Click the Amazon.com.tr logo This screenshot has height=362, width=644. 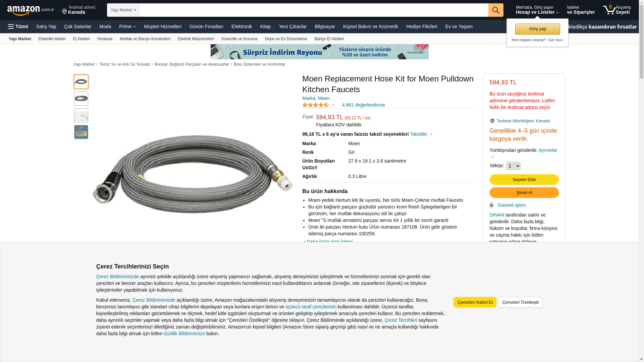coord(31,10)
